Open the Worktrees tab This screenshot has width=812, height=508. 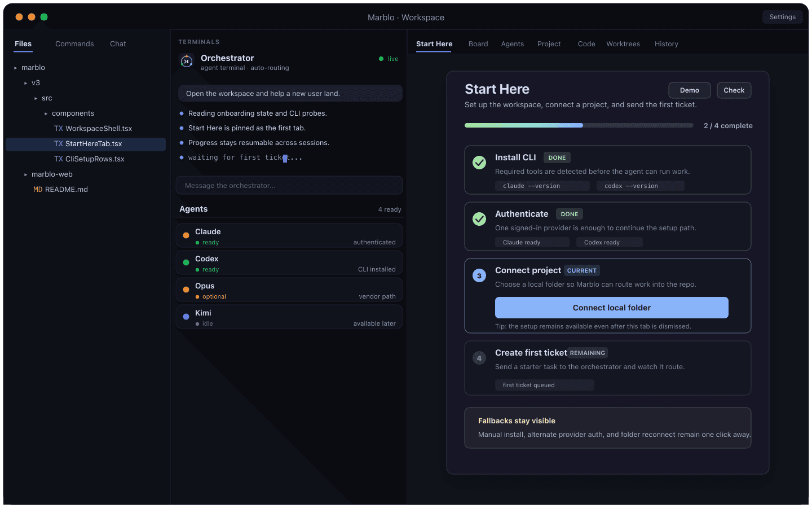point(623,44)
